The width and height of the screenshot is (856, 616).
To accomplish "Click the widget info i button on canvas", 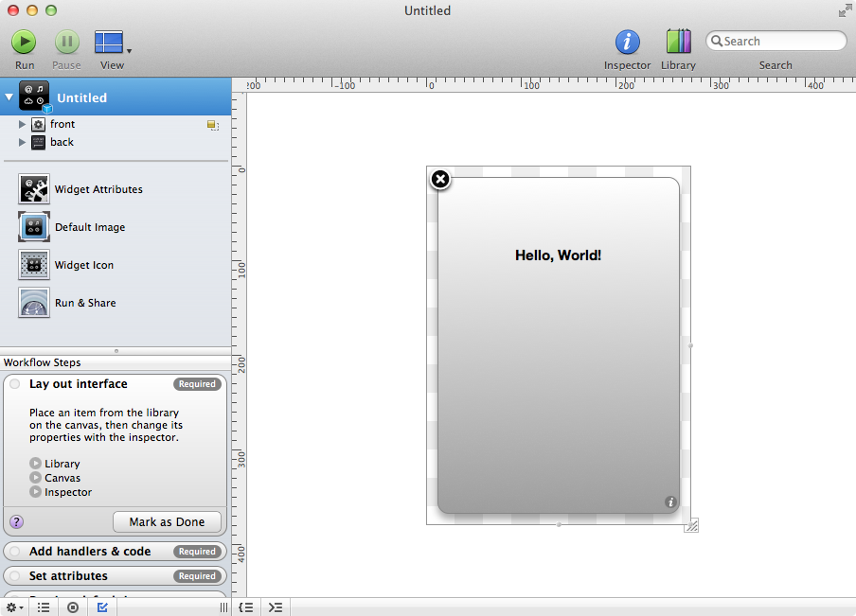I will (670, 502).
